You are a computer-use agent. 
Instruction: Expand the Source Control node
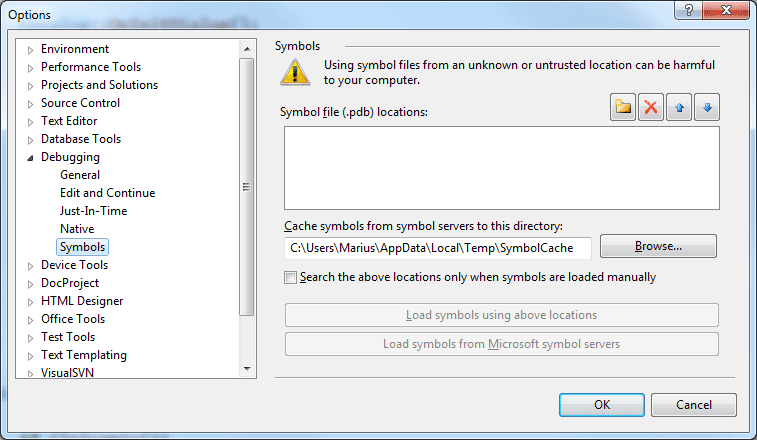[x=30, y=104]
